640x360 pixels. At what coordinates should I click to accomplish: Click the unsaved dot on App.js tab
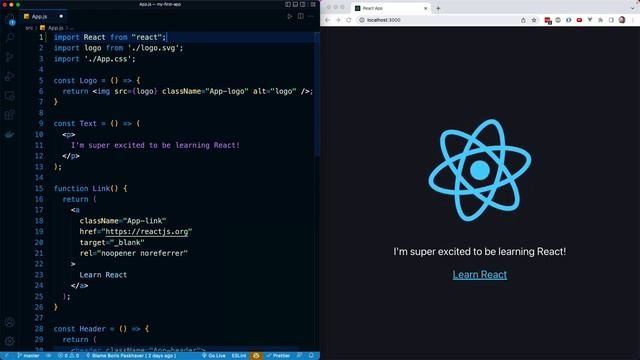pyautogui.click(x=61, y=16)
